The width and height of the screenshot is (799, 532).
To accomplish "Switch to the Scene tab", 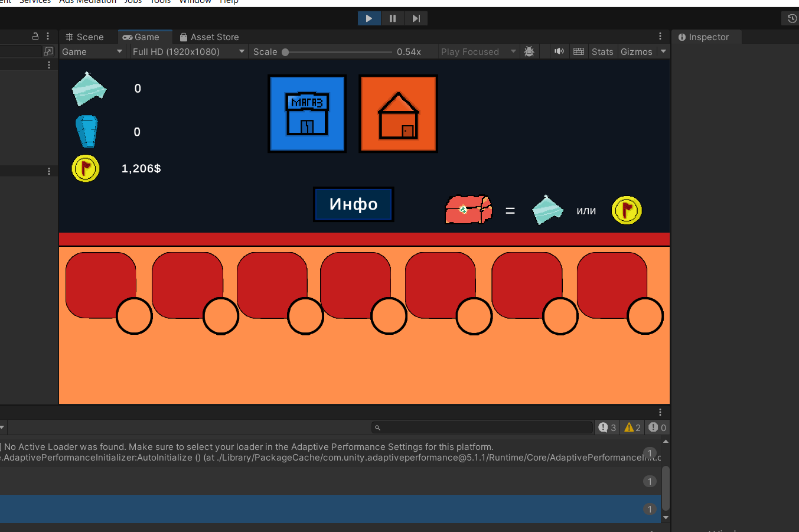I will (84, 37).
